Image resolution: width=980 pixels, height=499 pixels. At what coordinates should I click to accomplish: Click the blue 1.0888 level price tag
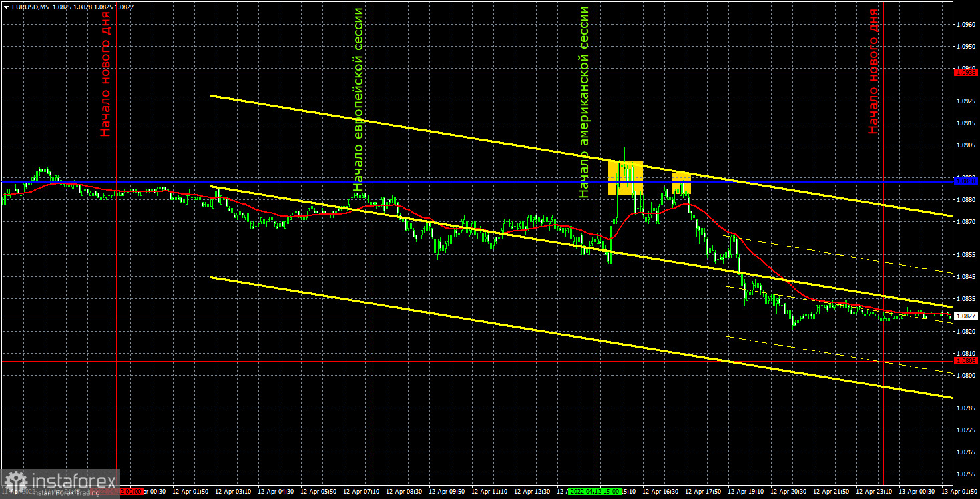(x=966, y=181)
